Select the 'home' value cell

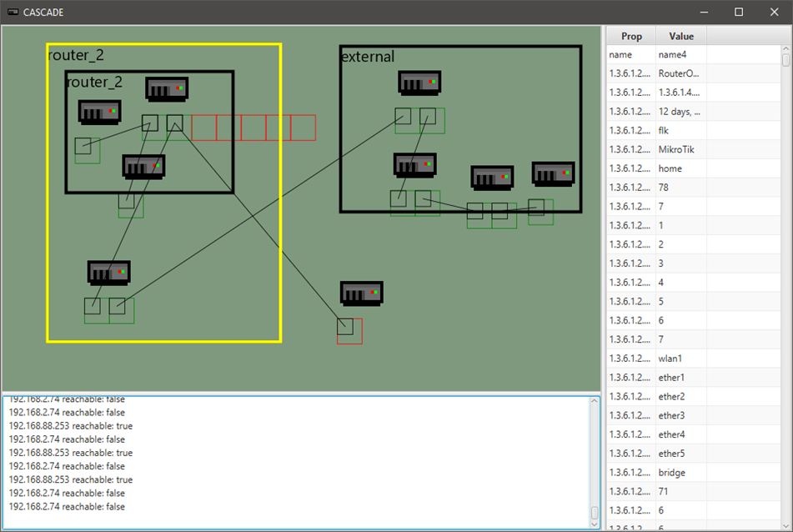680,168
